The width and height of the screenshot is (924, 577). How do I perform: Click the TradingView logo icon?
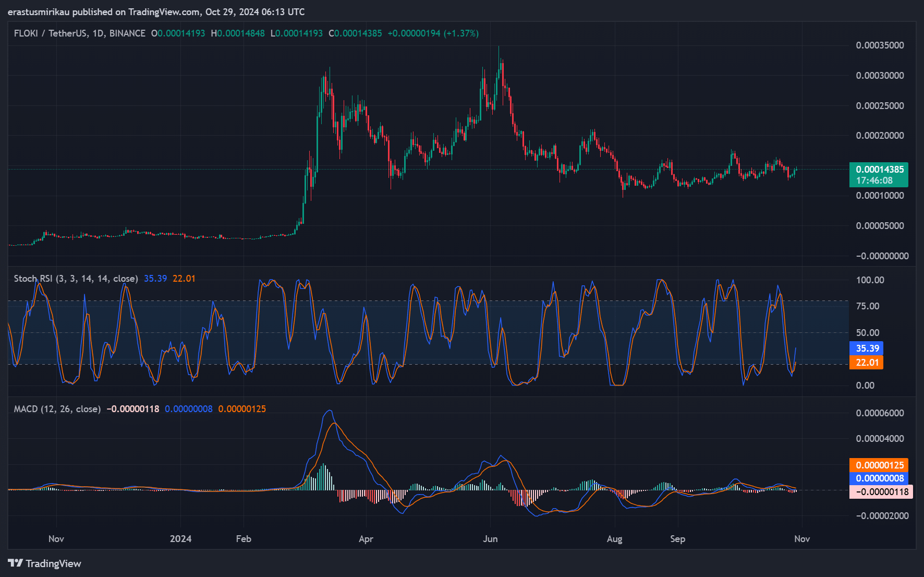[x=15, y=563]
